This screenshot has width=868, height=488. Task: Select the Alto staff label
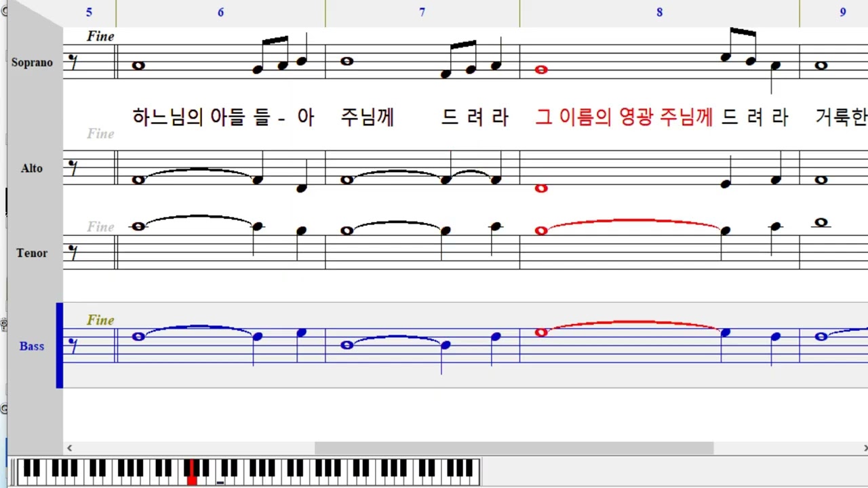pos(32,168)
